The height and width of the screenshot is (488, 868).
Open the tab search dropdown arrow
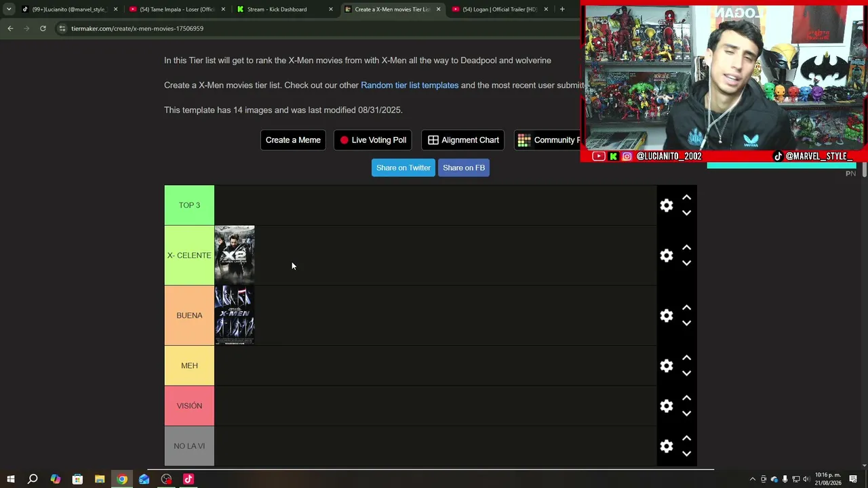coord(9,9)
